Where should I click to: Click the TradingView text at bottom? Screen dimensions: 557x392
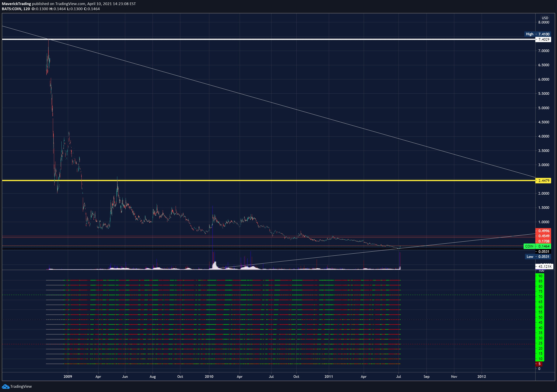21,386
